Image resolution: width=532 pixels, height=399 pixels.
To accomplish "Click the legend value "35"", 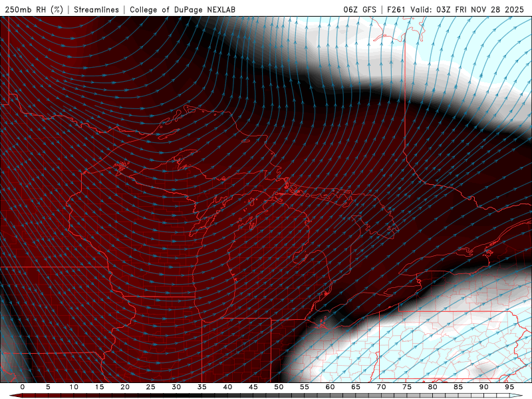I will tap(202, 387).
